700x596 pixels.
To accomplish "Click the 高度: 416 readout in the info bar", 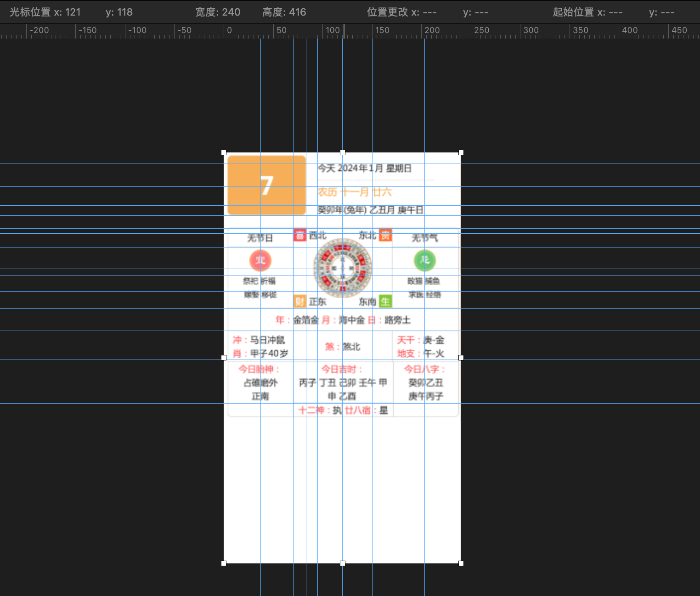I will 284,12.
